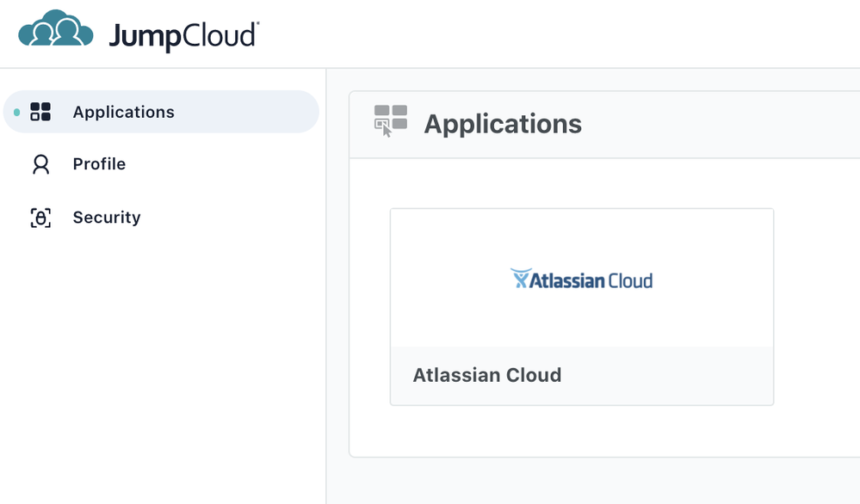Screen dimensions: 860x504
Task: Open the Security menu item
Action: coord(107,218)
